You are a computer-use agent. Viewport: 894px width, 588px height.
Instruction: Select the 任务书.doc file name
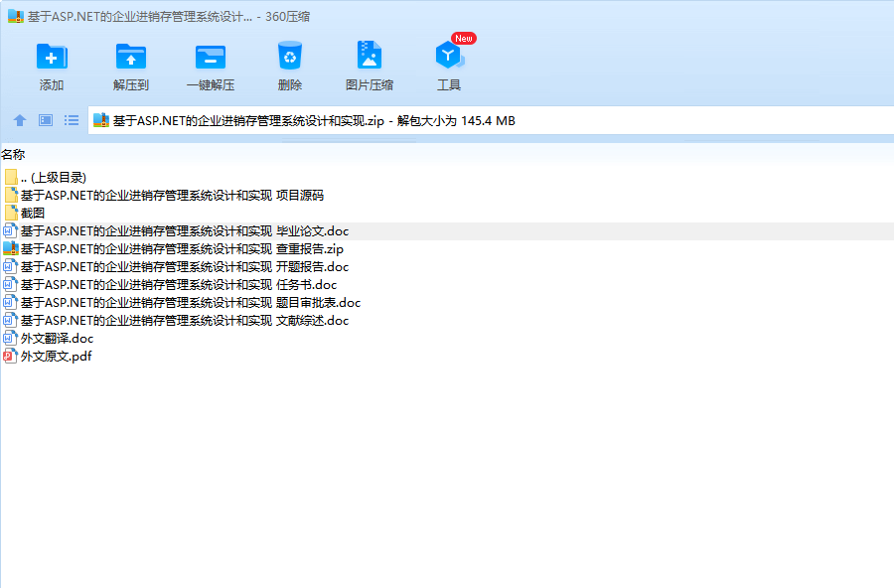[x=179, y=285]
